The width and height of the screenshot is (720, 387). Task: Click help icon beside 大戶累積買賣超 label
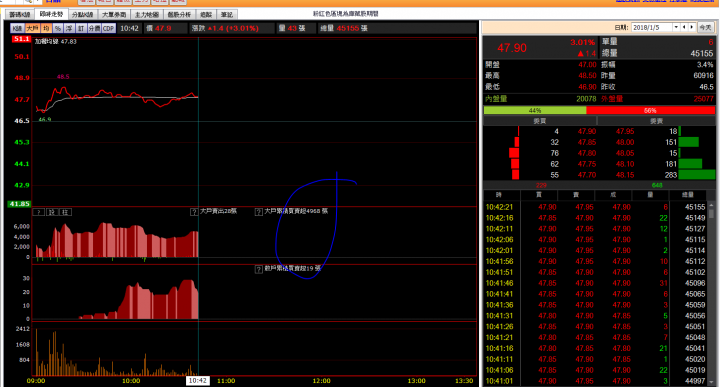click(x=259, y=212)
